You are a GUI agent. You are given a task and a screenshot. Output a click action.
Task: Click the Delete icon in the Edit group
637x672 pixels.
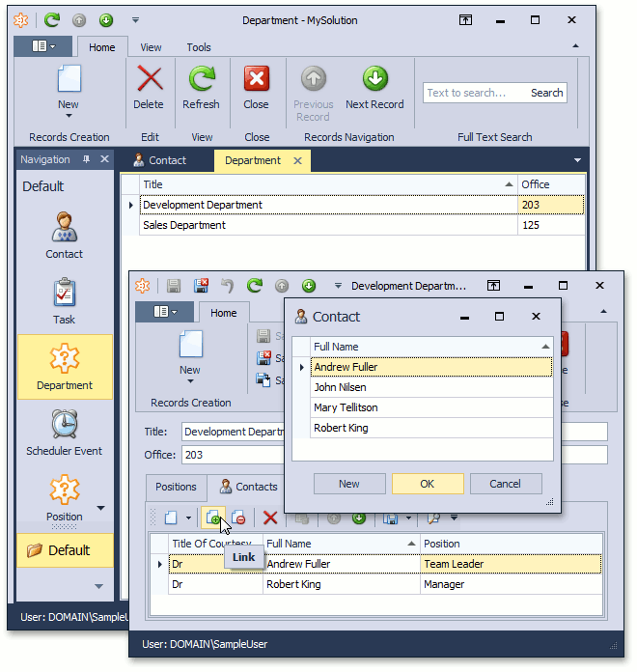pos(149,79)
